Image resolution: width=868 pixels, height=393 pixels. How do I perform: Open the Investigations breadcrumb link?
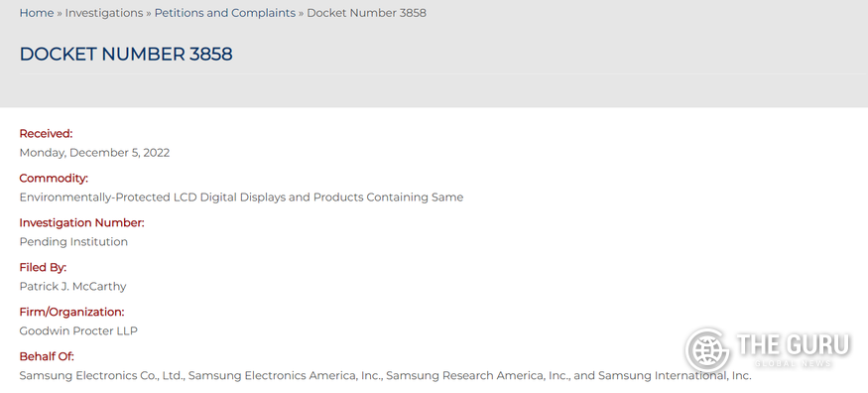[x=104, y=13]
